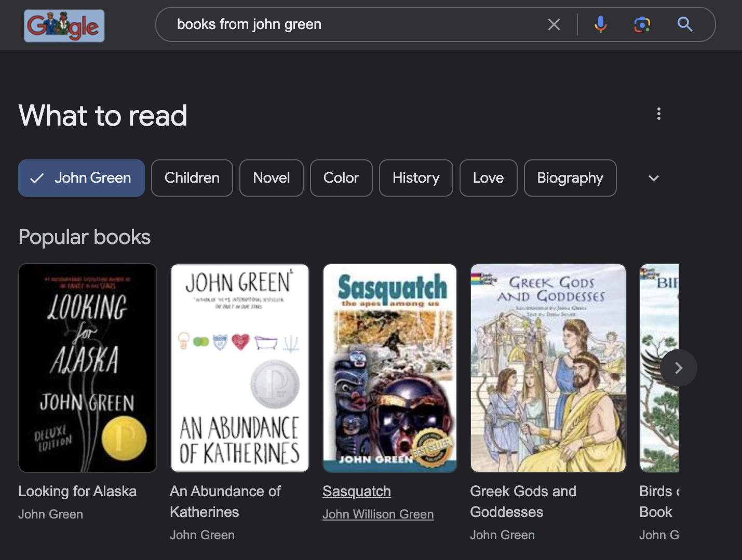Open the Looking for Alaska cover
The image size is (742, 560).
coord(88,368)
